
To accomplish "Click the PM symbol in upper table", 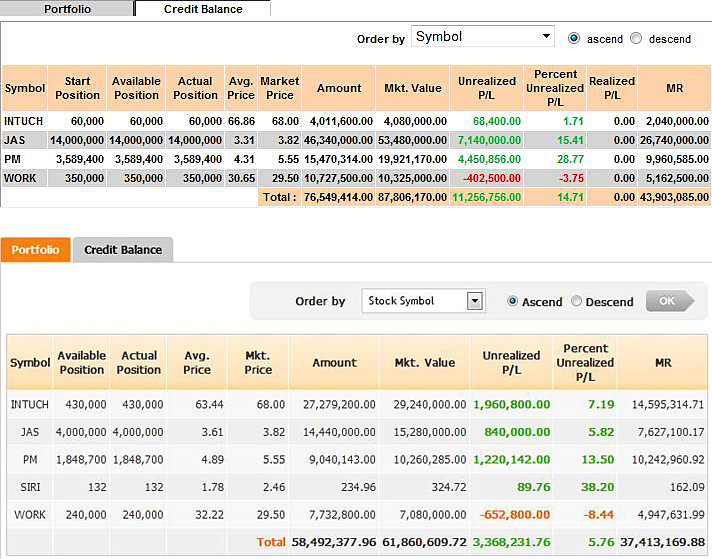I will [x=12, y=159].
